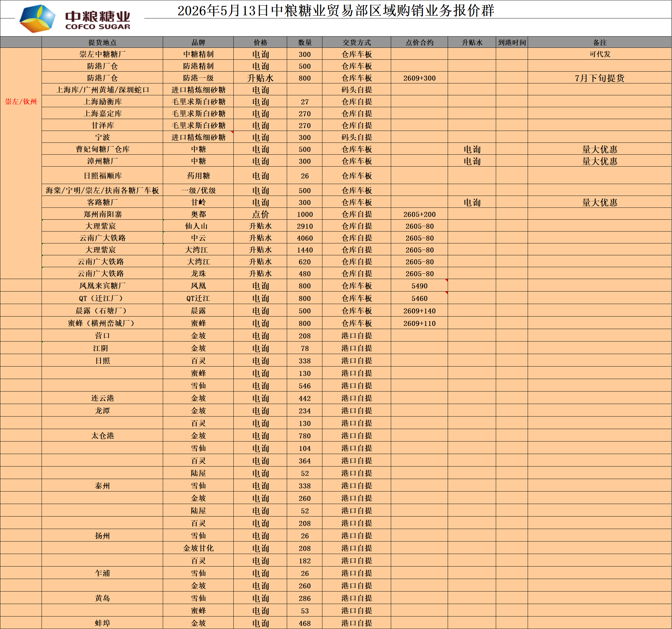
Task: Select the 黄岛 port cell
Action: click(102, 598)
